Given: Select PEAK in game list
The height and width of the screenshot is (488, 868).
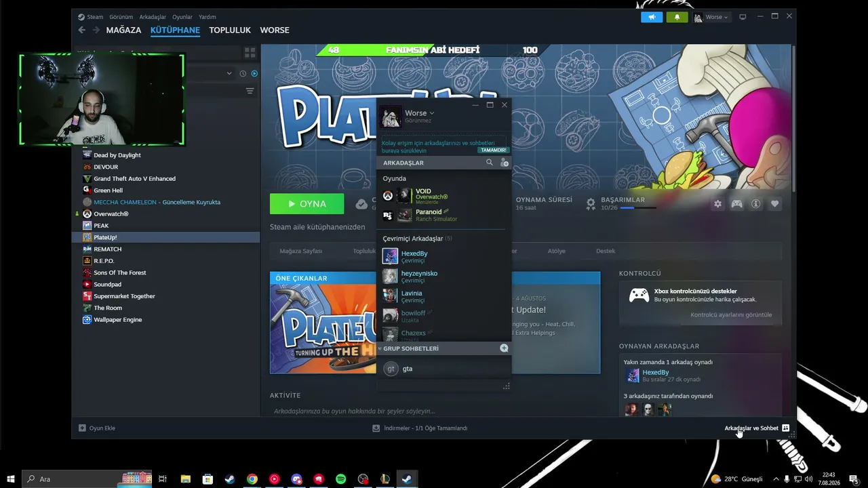Looking at the screenshot, I should click(101, 226).
